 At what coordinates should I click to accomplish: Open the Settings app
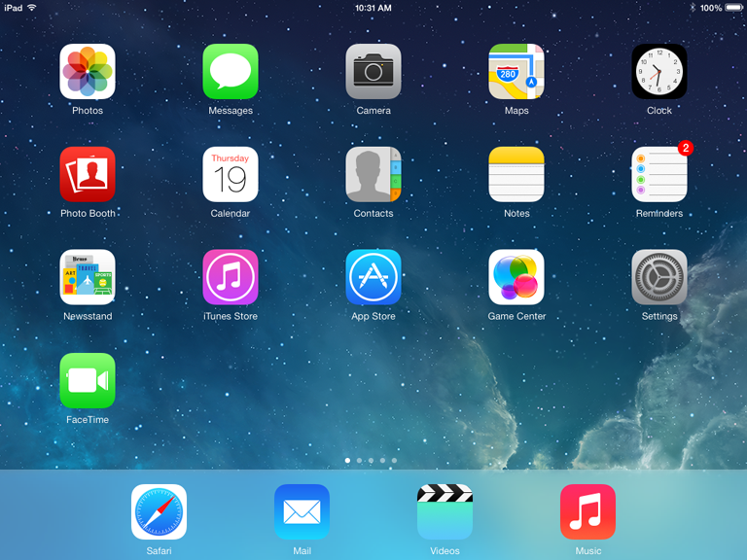coord(659,277)
